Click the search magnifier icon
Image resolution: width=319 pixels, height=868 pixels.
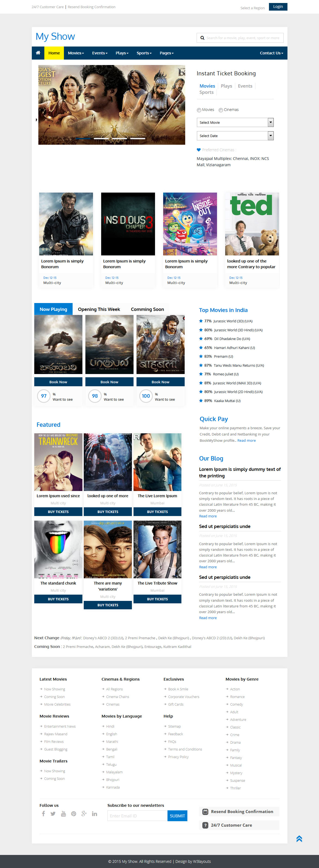[202, 38]
